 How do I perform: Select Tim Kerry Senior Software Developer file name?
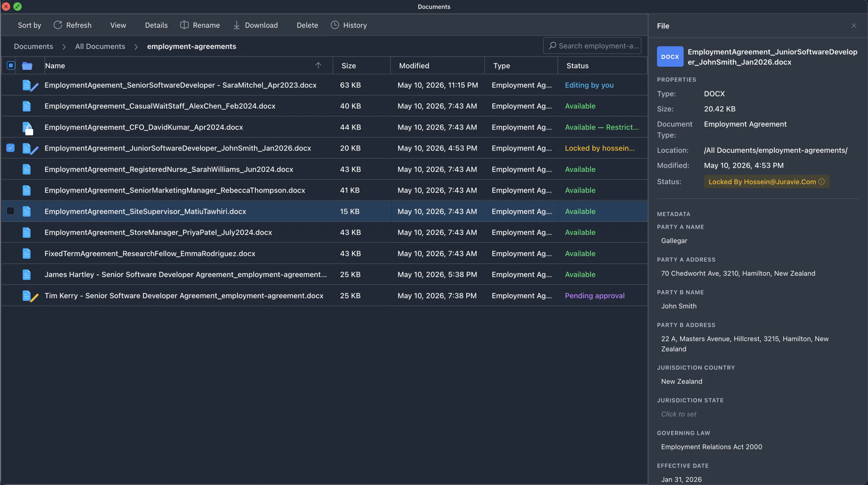pyautogui.click(x=184, y=295)
